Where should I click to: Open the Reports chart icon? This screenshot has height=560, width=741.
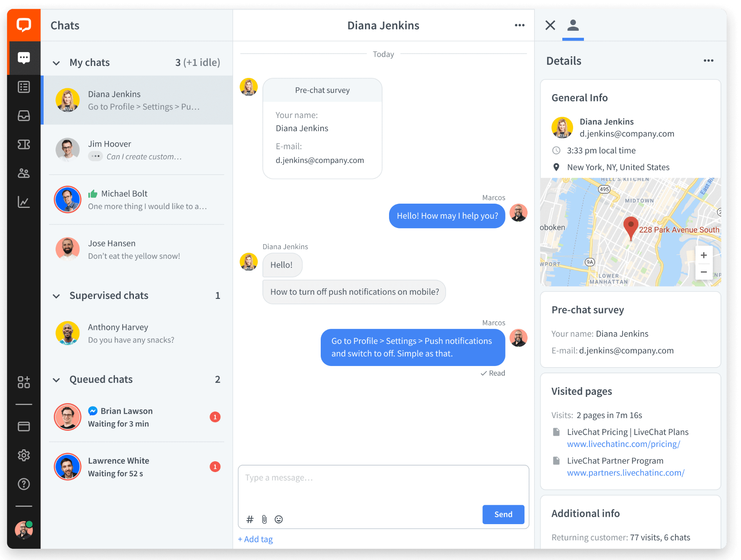coord(24,202)
